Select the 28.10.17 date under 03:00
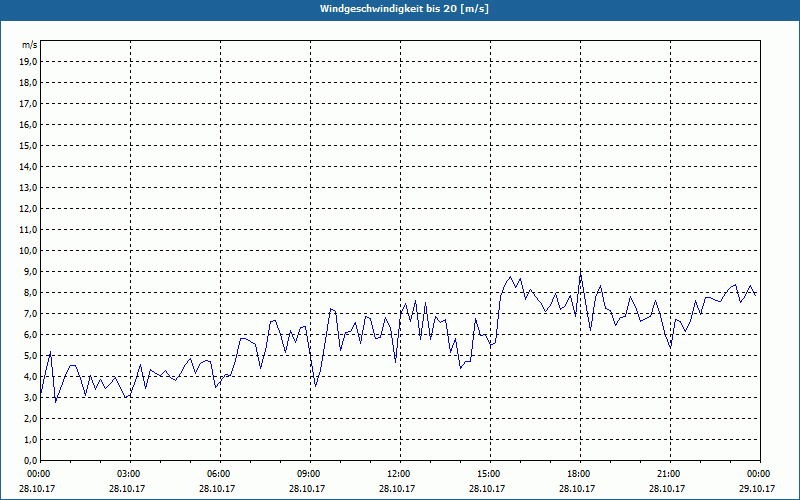The image size is (800, 500). pos(127,488)
